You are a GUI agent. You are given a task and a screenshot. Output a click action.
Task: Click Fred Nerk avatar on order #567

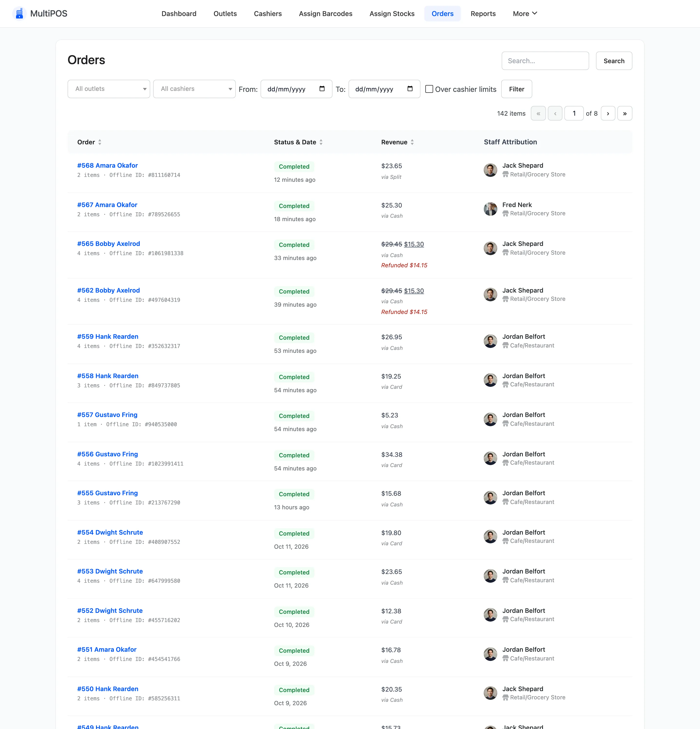(x=490, y=209)
